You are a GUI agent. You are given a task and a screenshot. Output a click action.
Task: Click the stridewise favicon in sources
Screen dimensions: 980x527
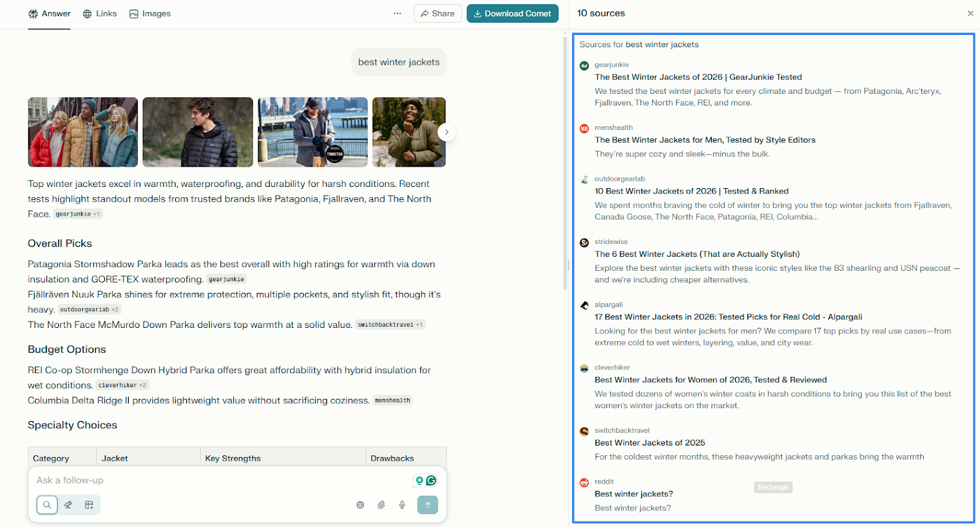584,243
